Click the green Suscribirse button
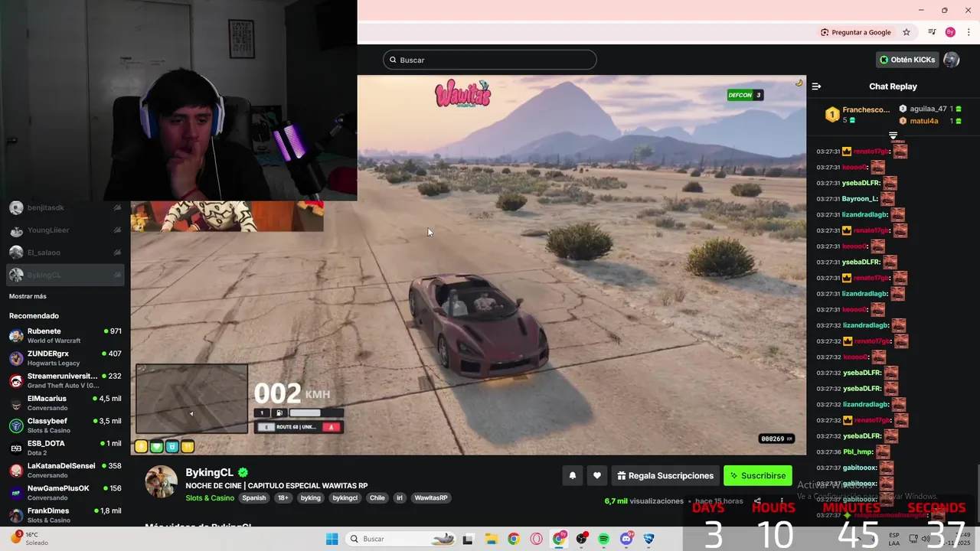The image size is (980, 551). [758, 475]
